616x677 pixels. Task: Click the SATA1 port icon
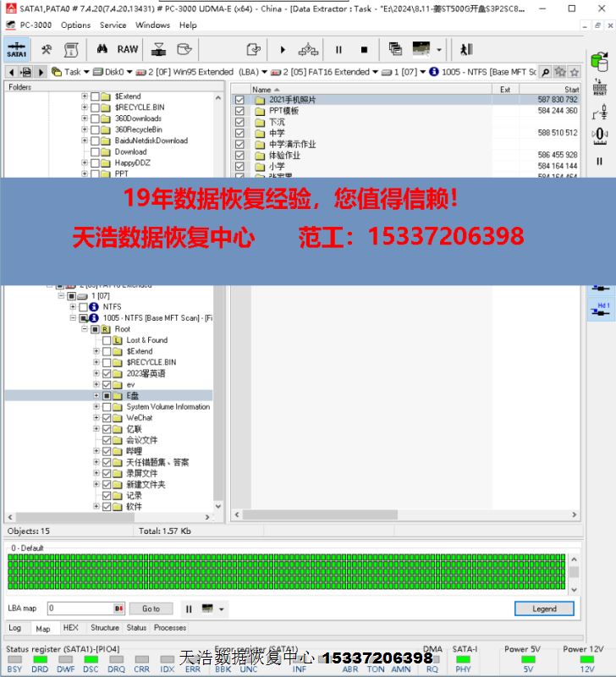(16, 50)
